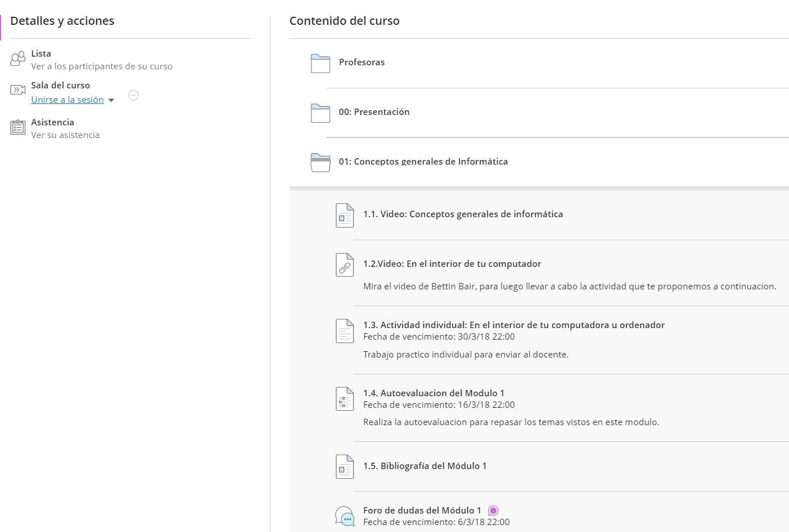Image resolution: width=789 pixels, height=532 pixels.
Task: Click the link icon for 1.2 Video
Action: 345,265
